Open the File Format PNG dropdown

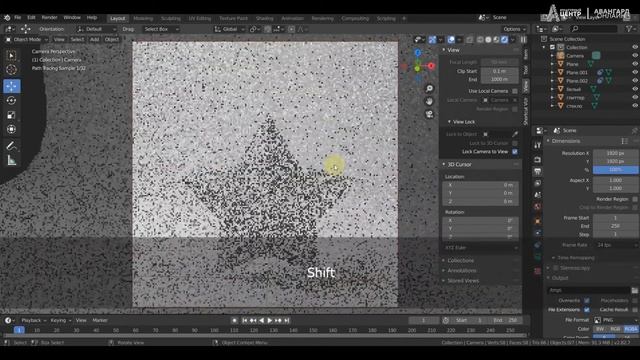click(616, 320)
